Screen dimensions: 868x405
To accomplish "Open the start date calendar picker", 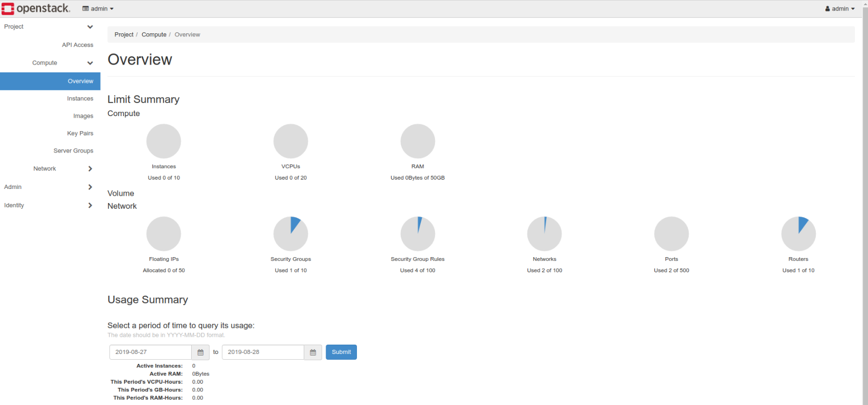I will tap(201, 352).
